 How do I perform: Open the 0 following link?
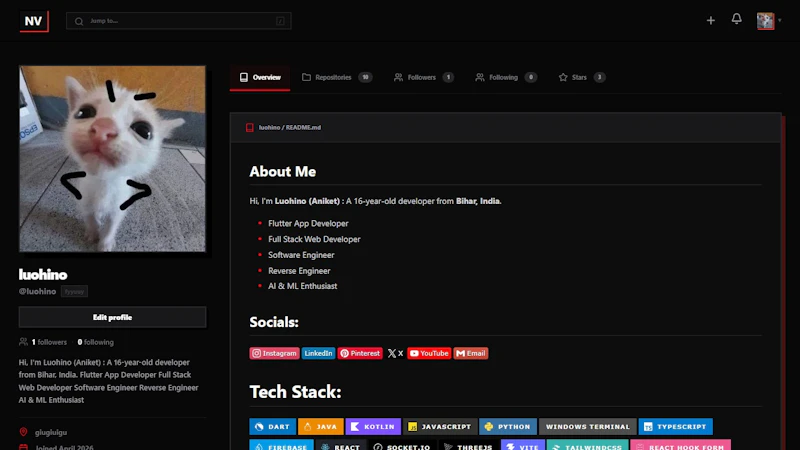coord(95,342)
